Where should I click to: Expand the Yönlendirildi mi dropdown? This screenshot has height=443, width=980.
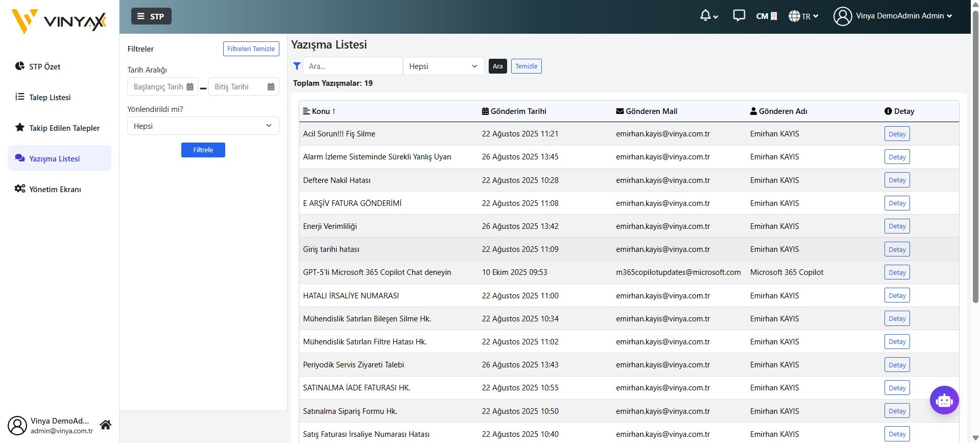(203, 126)
